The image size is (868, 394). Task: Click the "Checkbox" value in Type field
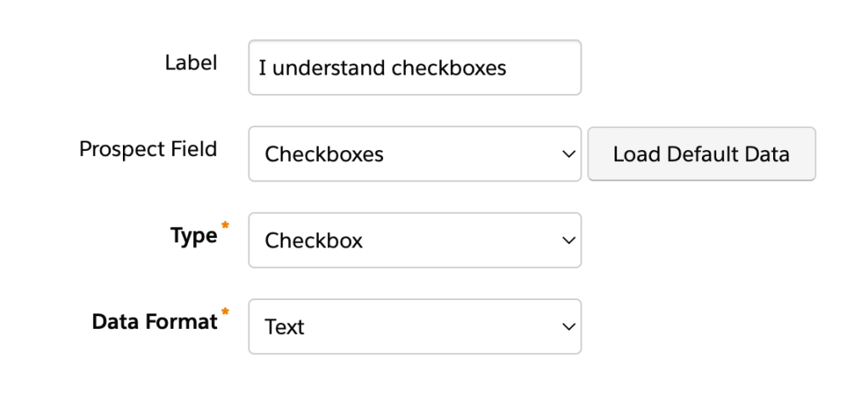click(314, 241)
